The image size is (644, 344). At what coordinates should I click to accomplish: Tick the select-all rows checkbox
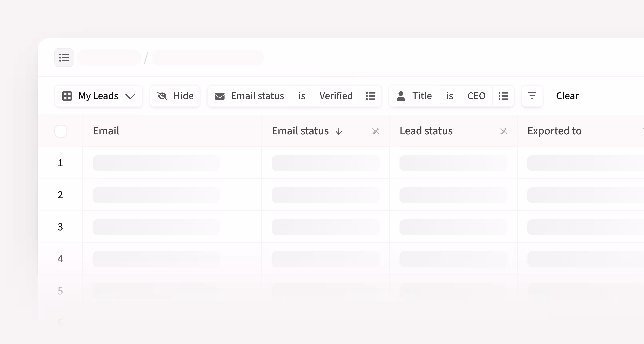(x=61, y=131)
